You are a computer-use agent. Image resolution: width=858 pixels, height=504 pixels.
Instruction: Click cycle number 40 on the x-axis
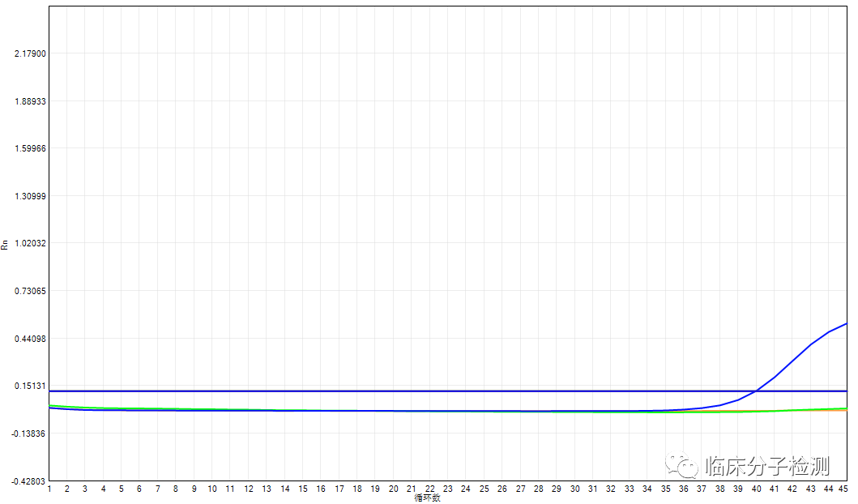(756, 489)
